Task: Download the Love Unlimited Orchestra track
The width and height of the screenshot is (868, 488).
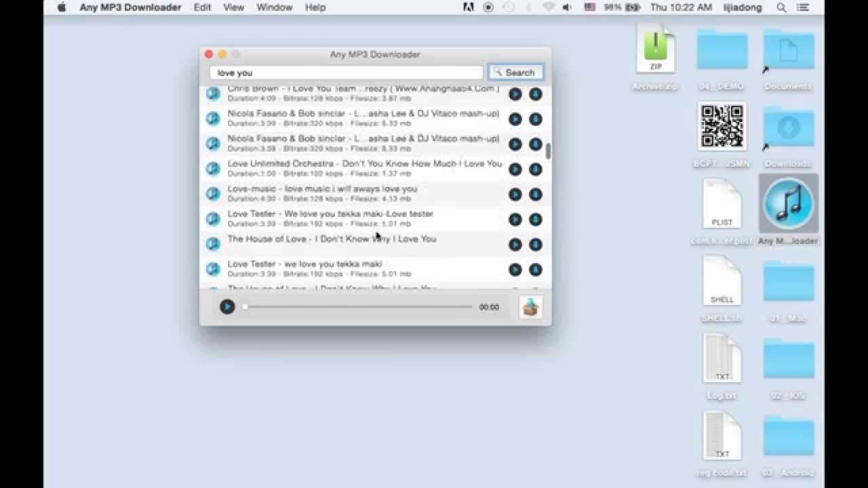Action: [x=536, y=169]
